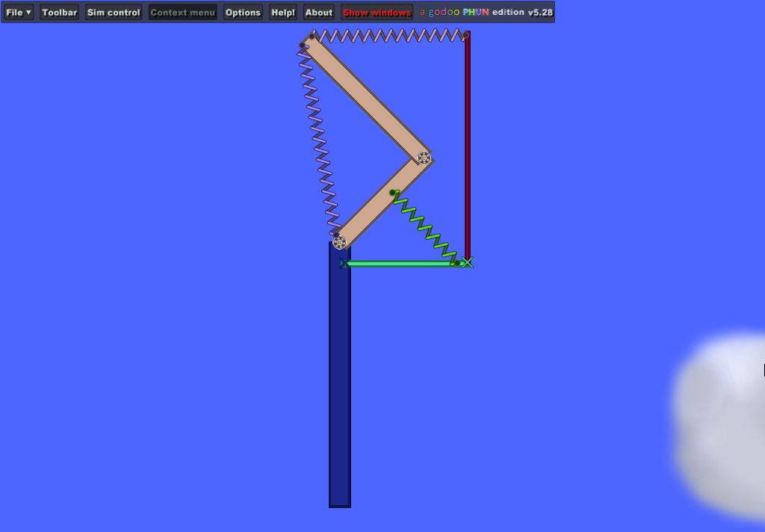Click the green fixate cross at the maroon bar's bottom

[467, 262]
